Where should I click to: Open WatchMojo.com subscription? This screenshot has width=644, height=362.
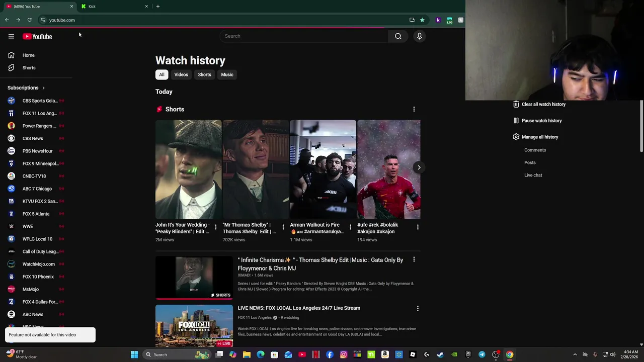tap(36, 264)
